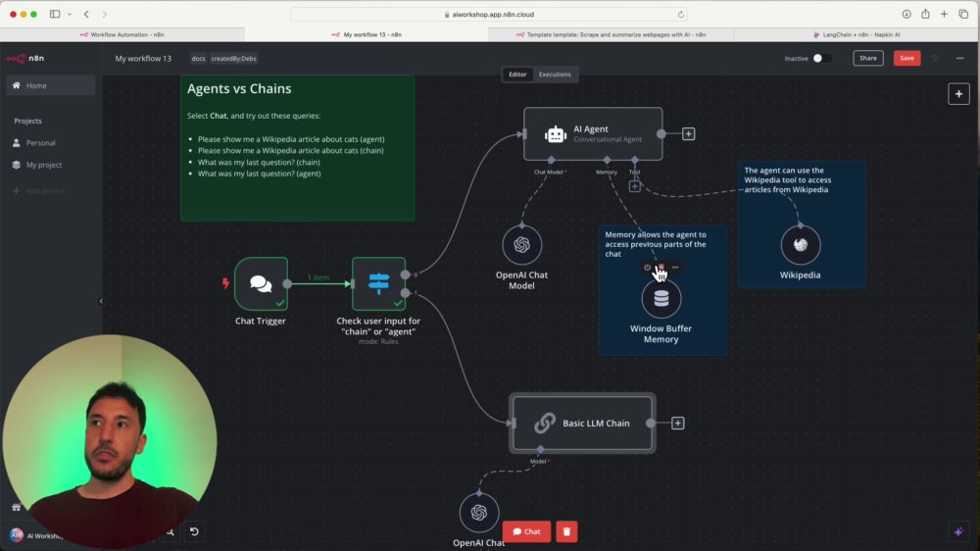
Task: Open the Window Buffer Memory node
Action: [x=661, y=298]
